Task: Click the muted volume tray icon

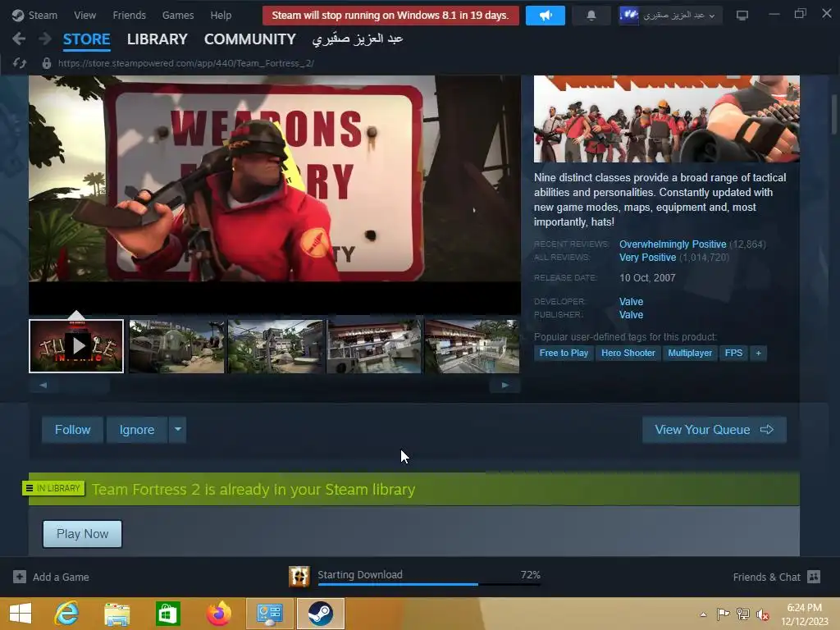Action: (x=762, y=614)
